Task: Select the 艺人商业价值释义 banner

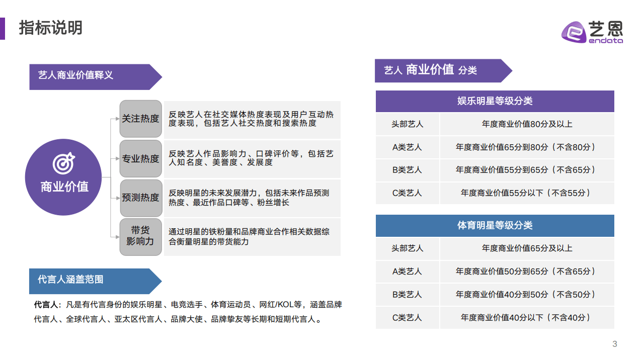Action: click(x=96, y=77)
